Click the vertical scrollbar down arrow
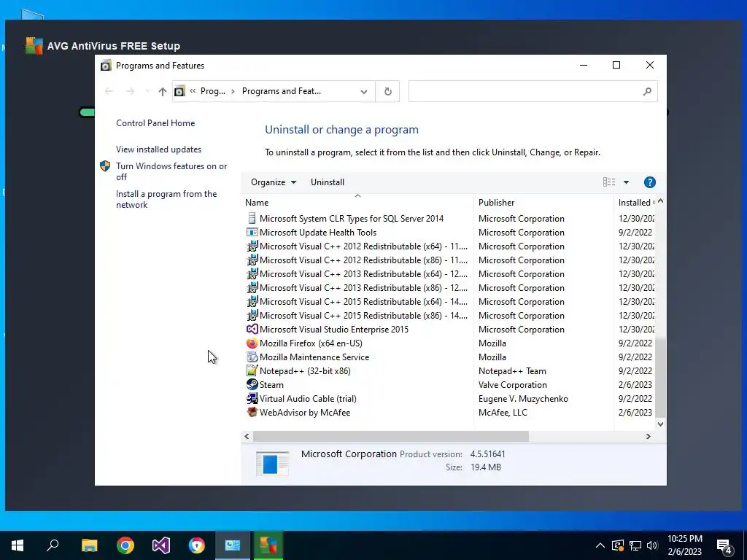 click(660, 424)
